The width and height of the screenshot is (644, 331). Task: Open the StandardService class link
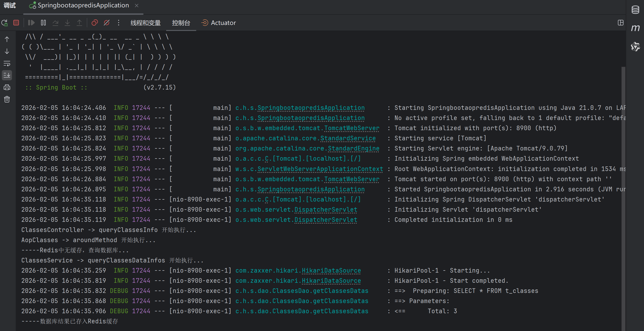click(x=348, y=138)
